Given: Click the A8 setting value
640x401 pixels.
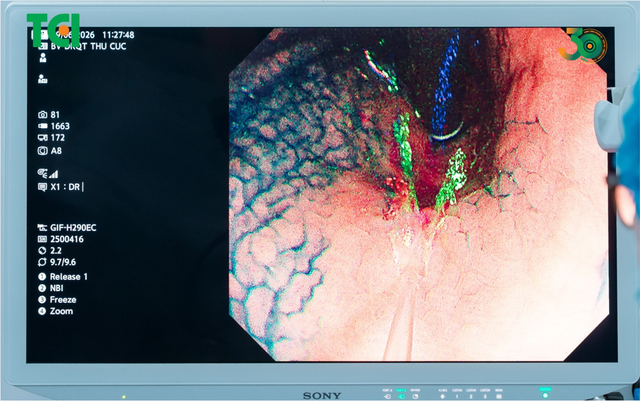Looking at the screenshot, I should [56, 151].
